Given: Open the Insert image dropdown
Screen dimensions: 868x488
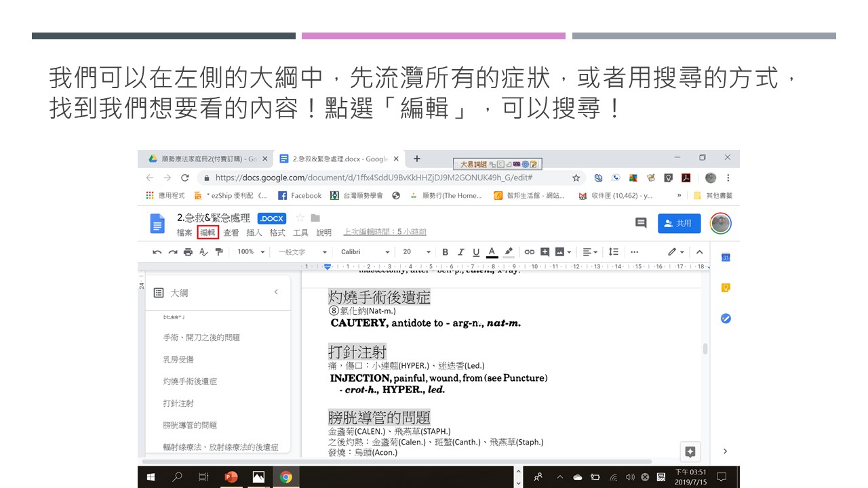Looking at the screenshot, I should pyautogui.click(x=563, y=251).
